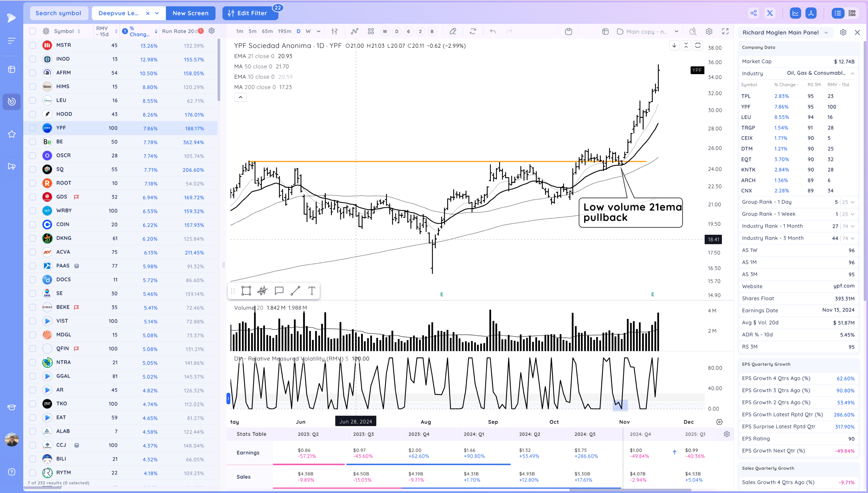Switch chart to 65m timeframe
The width and height of the screenshot is (868, 493).
(267, 31)
